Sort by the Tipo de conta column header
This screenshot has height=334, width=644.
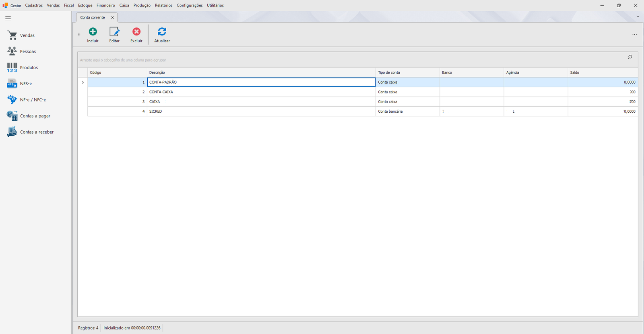tap(407, 72)
